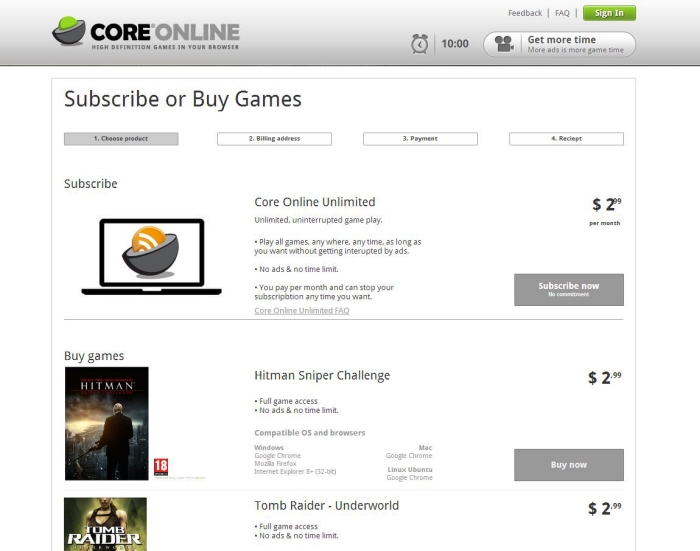Open the Hitman Sniper Challenge cover art

click(x=107, y=423)
